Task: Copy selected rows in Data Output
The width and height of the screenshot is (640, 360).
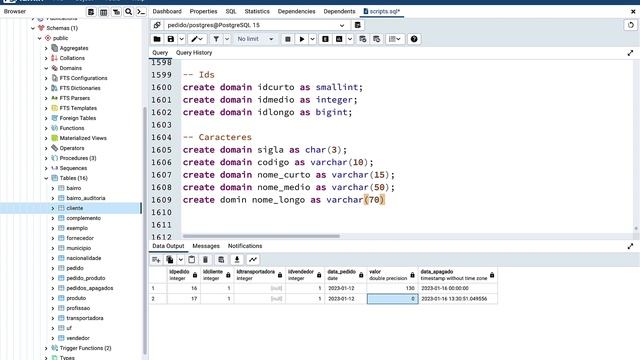Action: coord(170,260)
